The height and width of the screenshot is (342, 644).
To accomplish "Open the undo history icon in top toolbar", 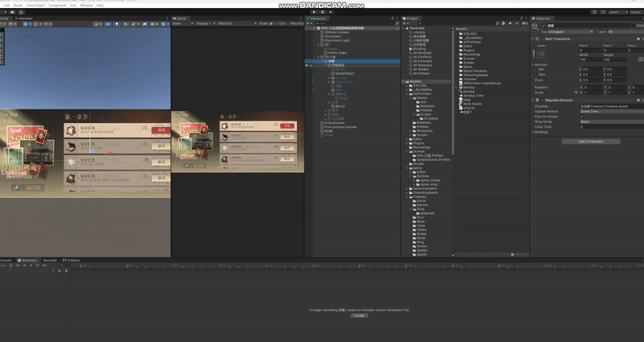I will (x=594, y=12).
